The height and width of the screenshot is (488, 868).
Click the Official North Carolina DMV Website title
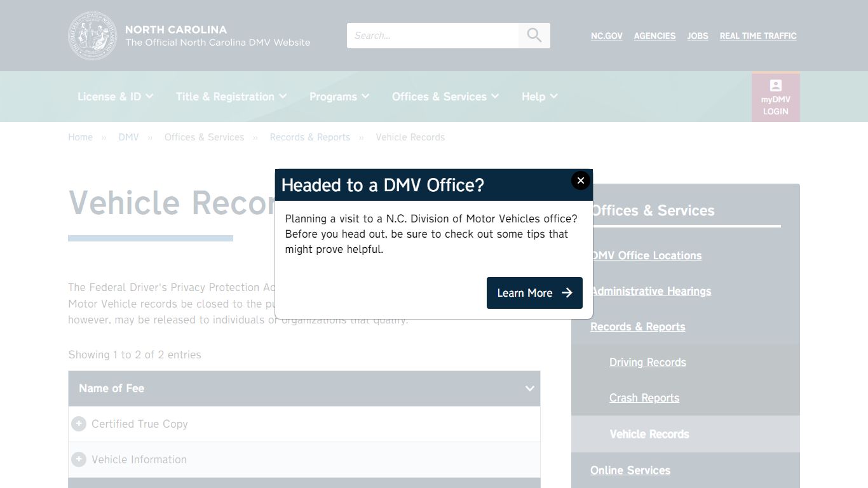pos(218,43)
